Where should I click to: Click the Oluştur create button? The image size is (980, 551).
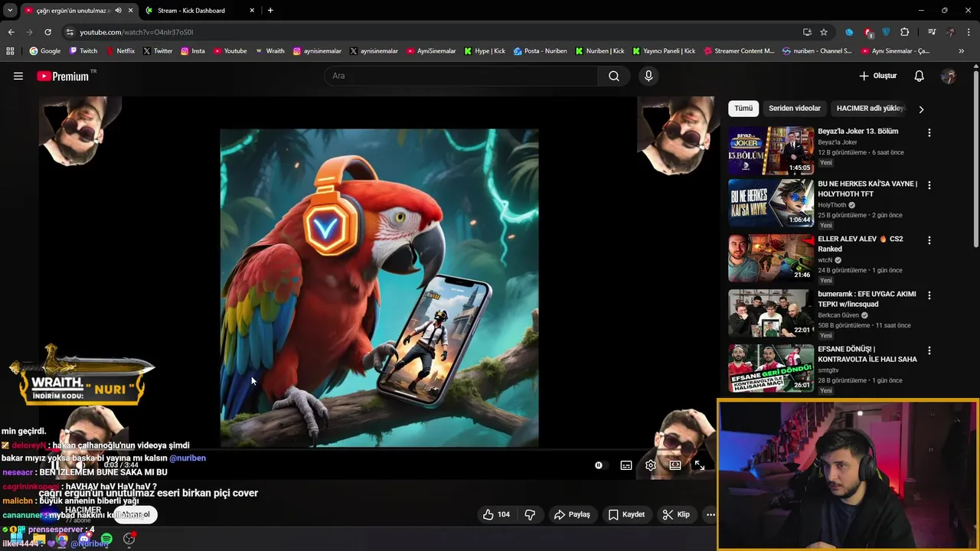[877, 76]
